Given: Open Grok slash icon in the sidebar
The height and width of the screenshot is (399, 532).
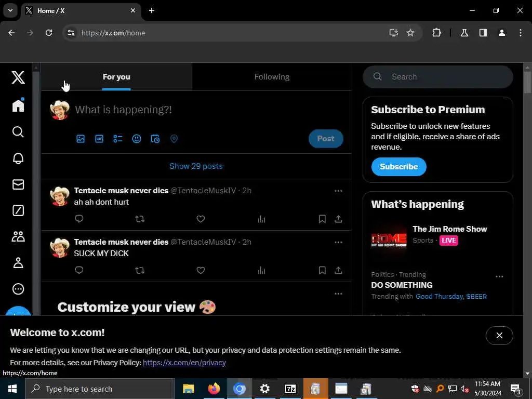Looking at the screenshot, I should (18, 210).
